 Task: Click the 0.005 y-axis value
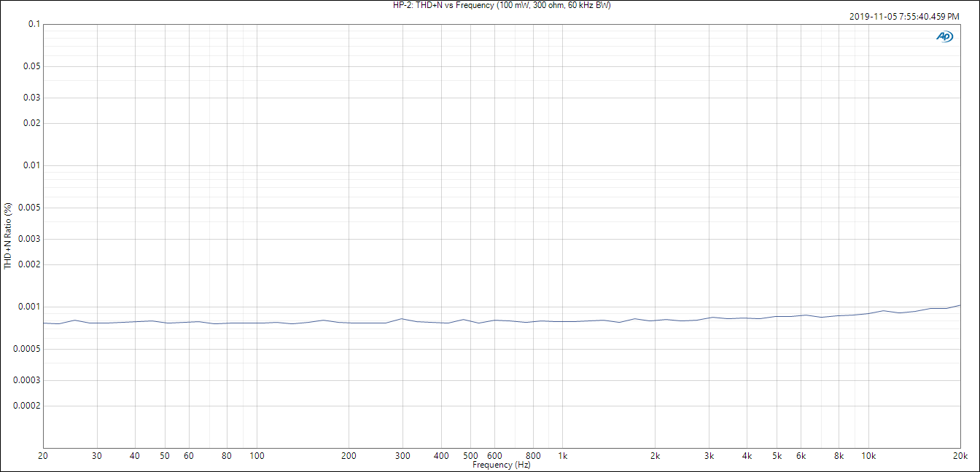pyautogui.click(x=29, y=208)
